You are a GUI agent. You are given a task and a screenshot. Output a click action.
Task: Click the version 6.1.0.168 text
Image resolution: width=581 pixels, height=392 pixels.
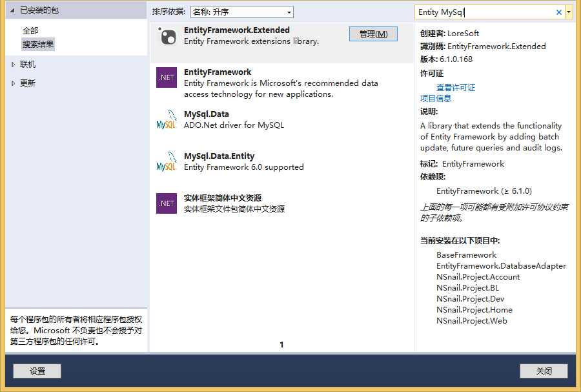456,59
